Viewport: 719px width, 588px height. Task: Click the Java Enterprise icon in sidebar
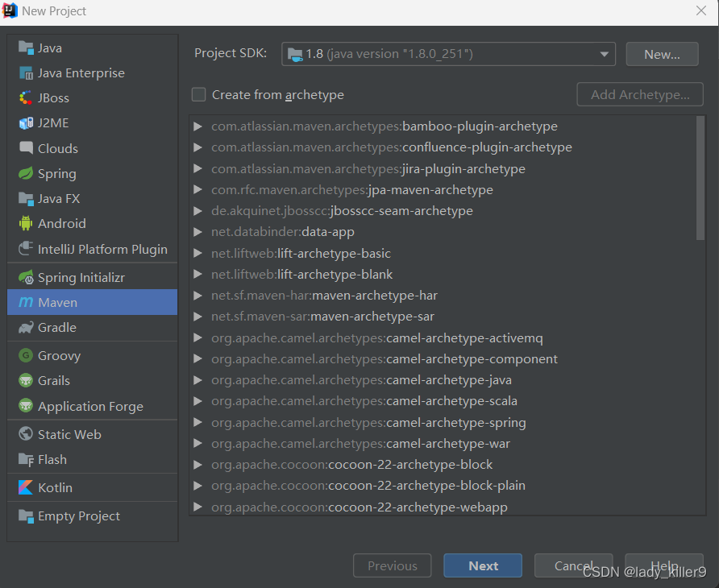click(x=26, y=72)
